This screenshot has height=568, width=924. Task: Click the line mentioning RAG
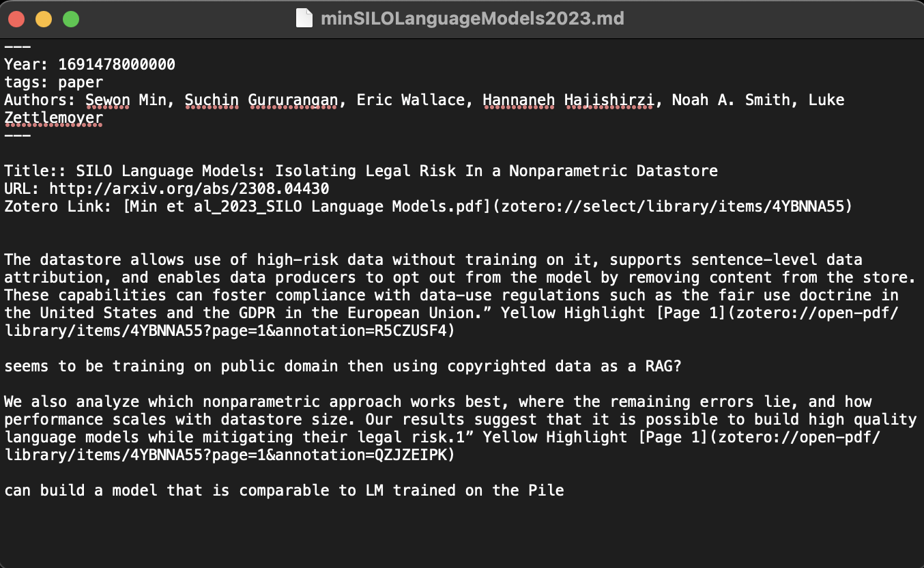[x=343, y=366]
